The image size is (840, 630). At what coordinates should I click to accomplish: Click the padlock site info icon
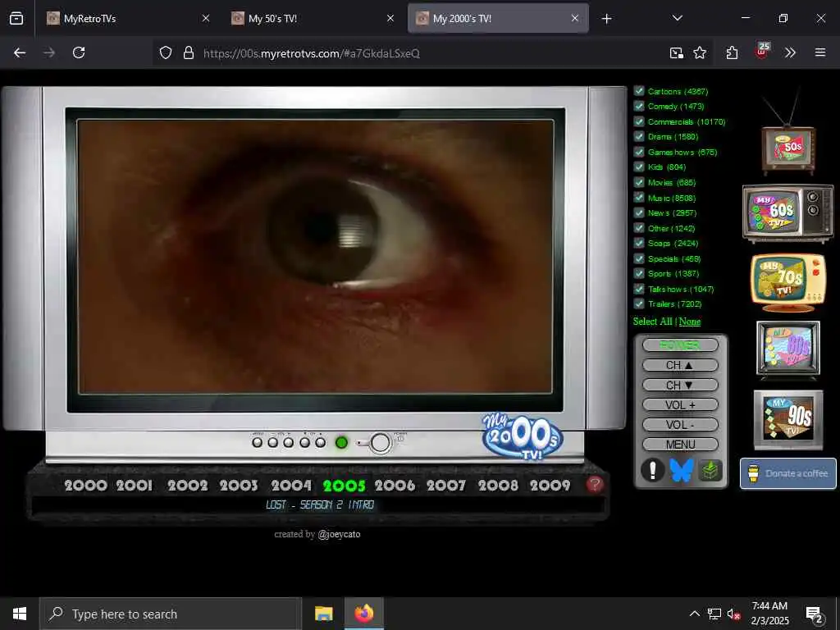(x=189, y=52)
